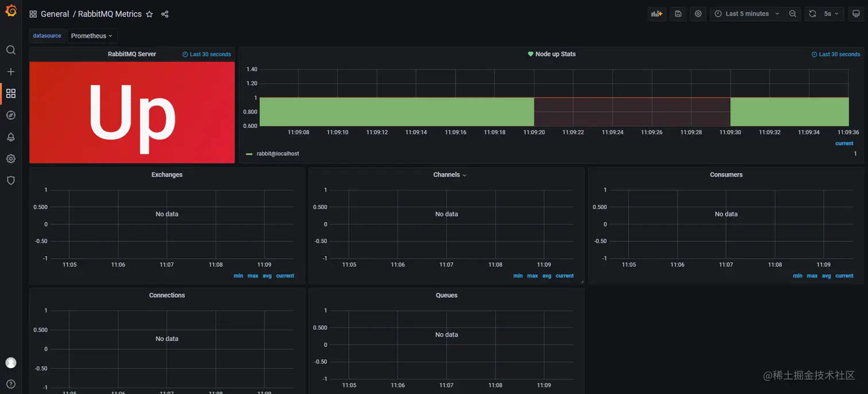Click the sidebar Create plus icon
868x394 pixels.
click(x=11, y=72)
